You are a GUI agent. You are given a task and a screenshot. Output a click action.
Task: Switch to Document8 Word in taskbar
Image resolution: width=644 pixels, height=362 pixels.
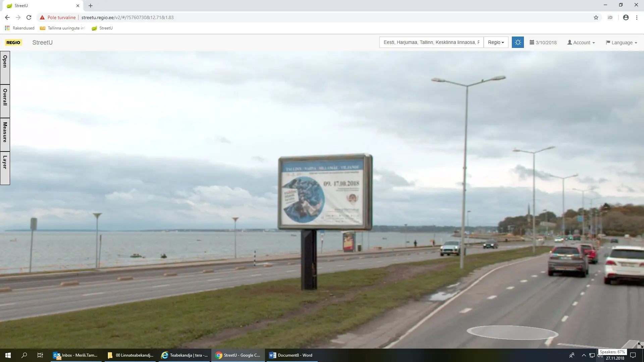[291, 355]
